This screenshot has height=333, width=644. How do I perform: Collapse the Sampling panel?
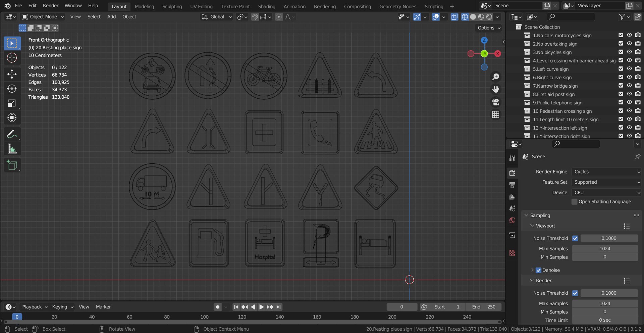(540, 215)
